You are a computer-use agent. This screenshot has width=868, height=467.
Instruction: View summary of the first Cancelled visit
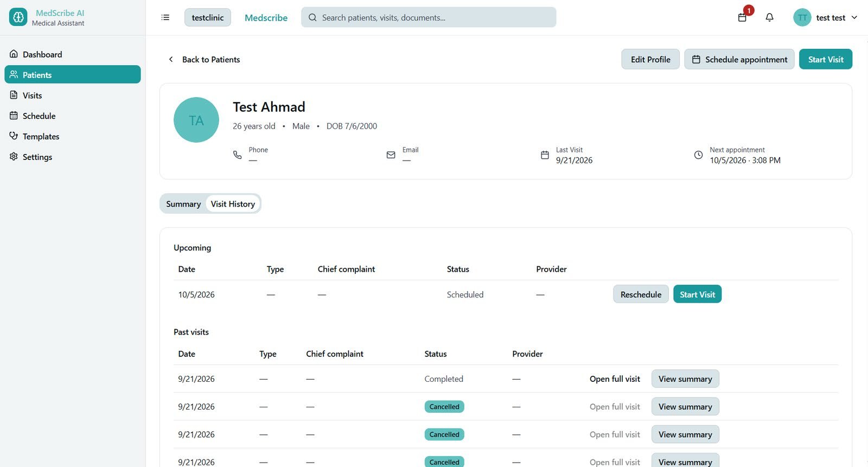click(x=685, y=406)
